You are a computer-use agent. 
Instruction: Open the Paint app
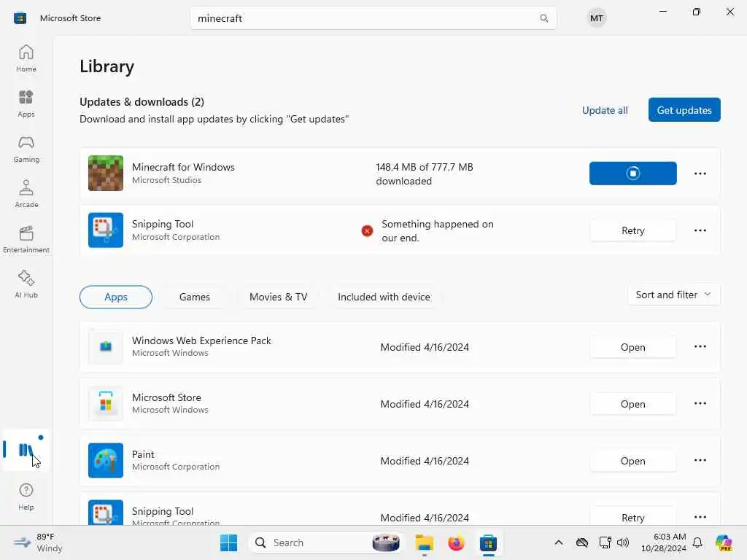[x=632, y=461]
